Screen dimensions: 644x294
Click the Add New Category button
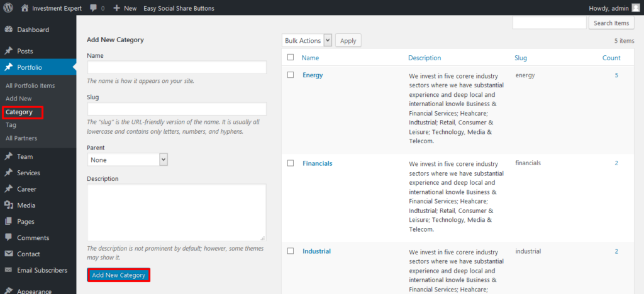[x=119, y=275]
